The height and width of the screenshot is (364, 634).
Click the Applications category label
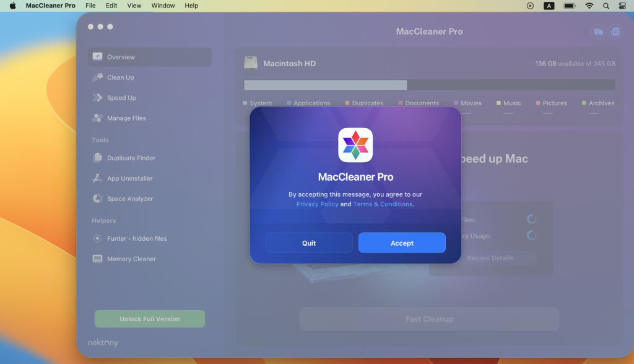(x=312, y=103)
